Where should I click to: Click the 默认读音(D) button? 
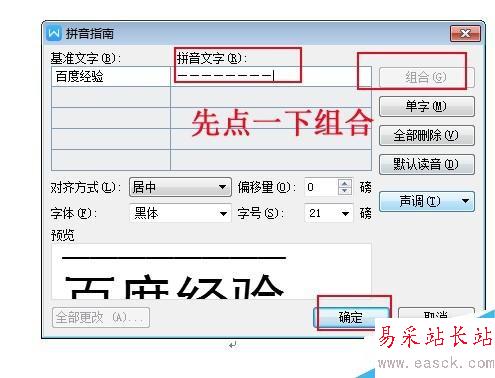[426, 164]
